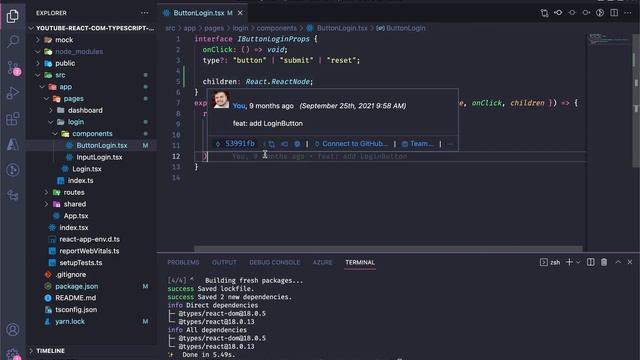This screenshot has height=360, width=640.
Task: Open InputLogin.tsx in explorer
Action: (99, 157)
